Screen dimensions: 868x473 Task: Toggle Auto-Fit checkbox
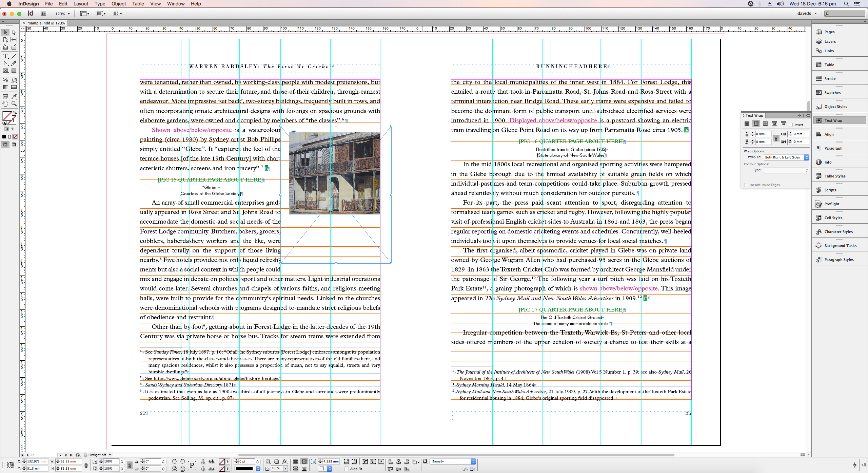coord(347,469)
